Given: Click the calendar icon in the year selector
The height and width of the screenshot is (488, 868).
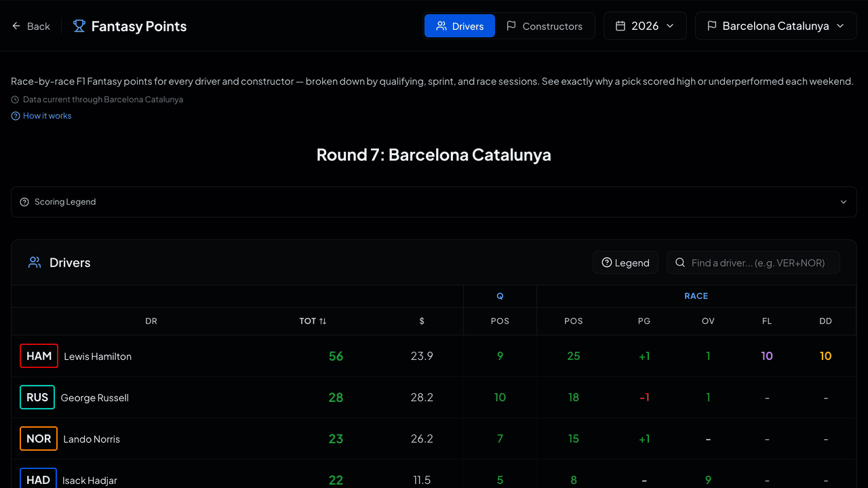Looking at the screenshot, I should [x=620, y=26].
